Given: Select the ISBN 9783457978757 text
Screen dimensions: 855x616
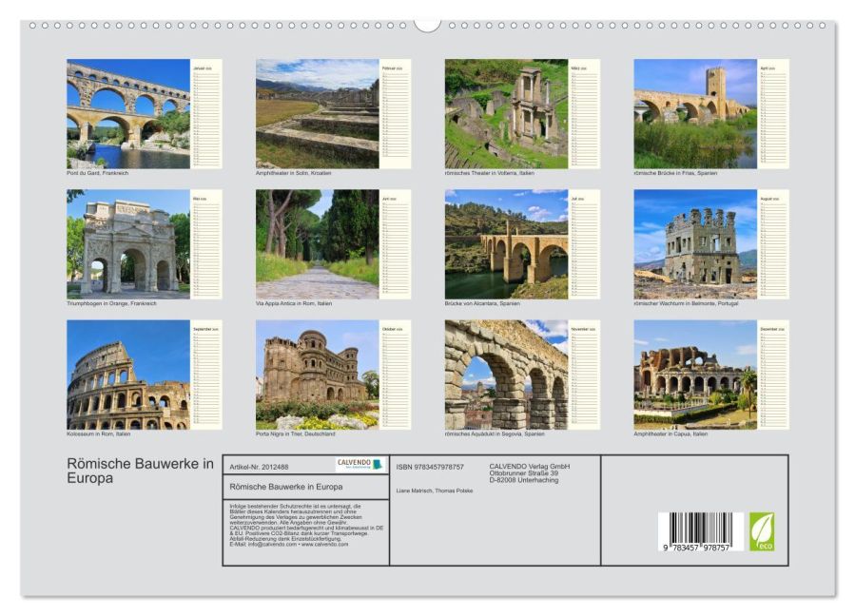Looking at the screenshot, I should 430,465.
